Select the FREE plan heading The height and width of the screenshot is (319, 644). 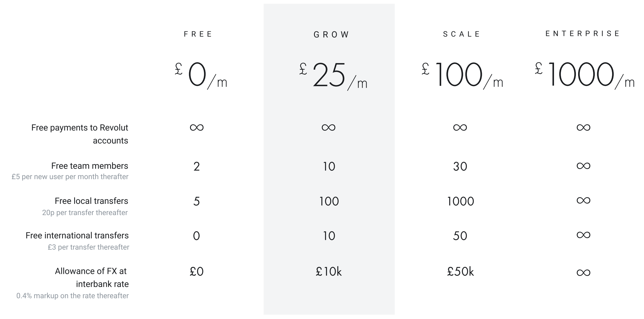pos(198,34)
